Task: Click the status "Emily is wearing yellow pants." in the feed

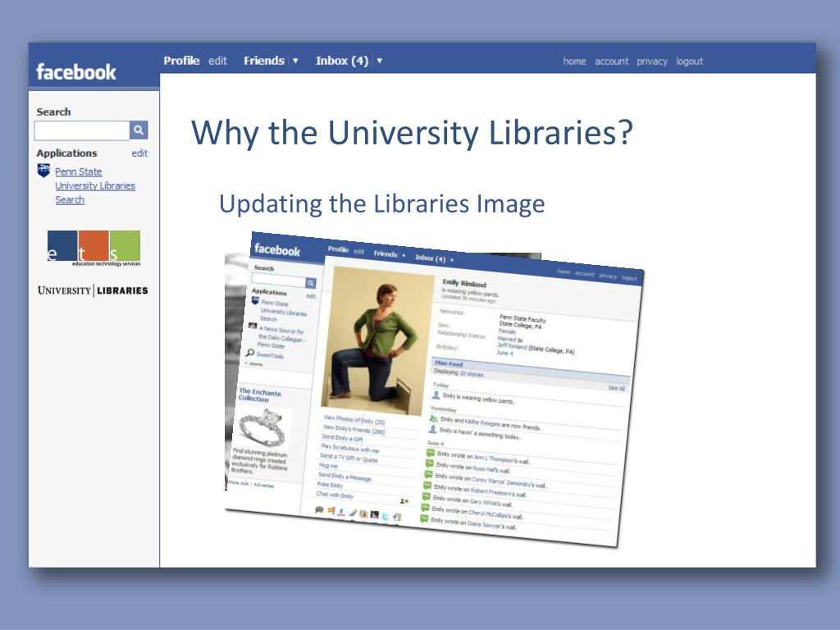Action: [x=478, y=398]
